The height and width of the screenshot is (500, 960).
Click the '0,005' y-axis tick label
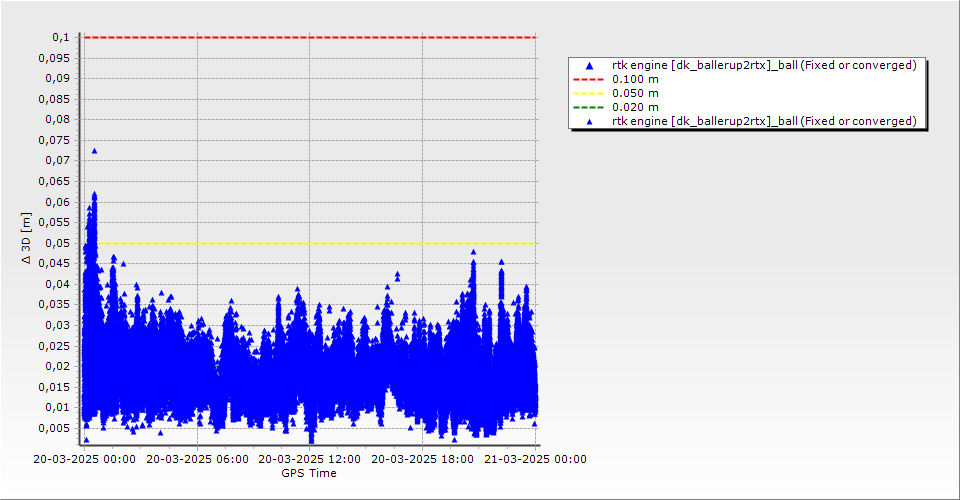click(x=54, y=428)
